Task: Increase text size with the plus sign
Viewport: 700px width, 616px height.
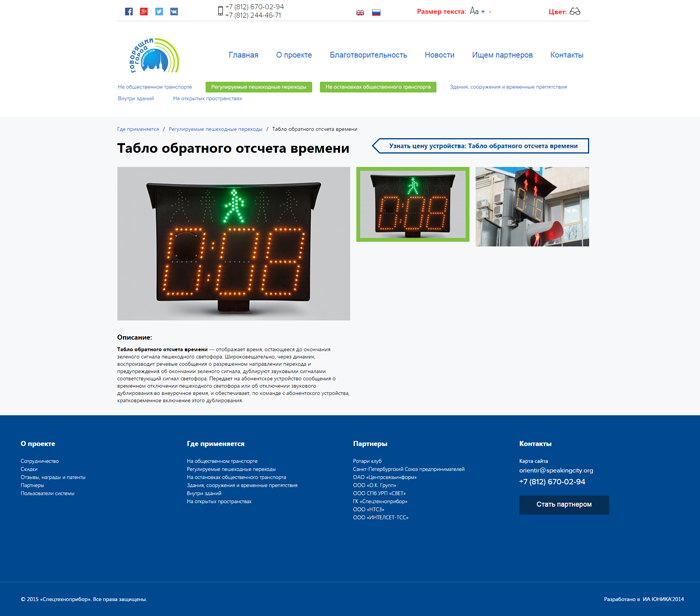Action: [483, 12]
